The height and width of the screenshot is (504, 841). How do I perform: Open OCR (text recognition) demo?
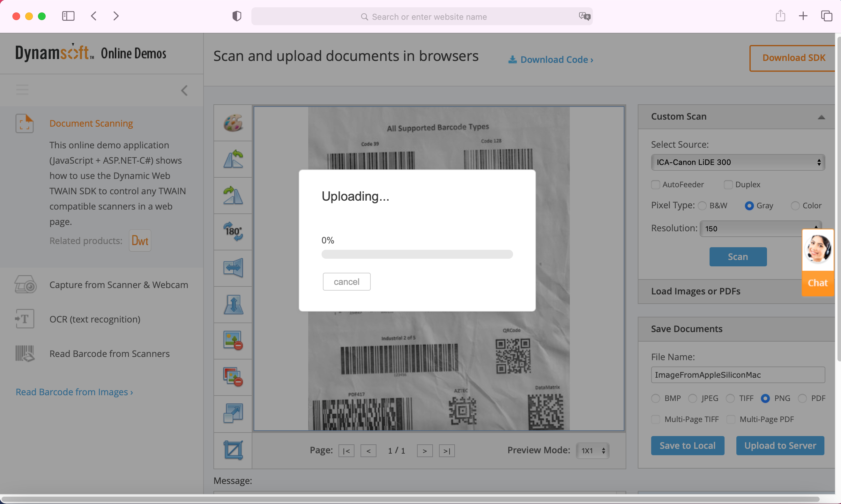click(x=95, y=319)
